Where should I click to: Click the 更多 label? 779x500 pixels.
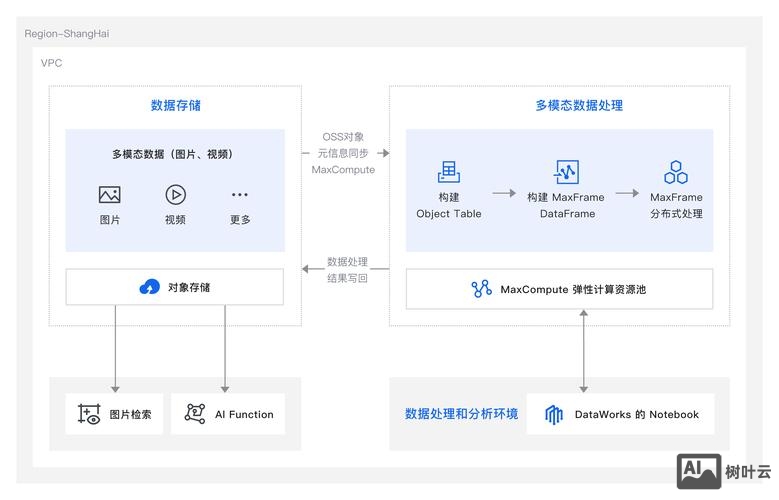coord(240,220)
